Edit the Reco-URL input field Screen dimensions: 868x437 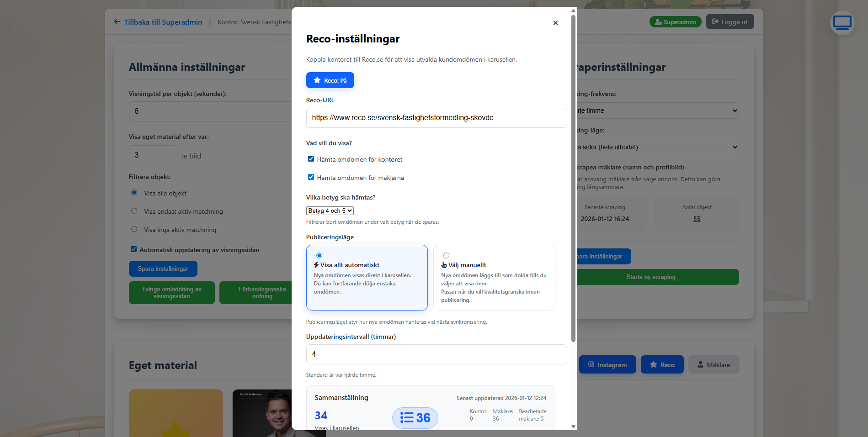tap(437, 118)
